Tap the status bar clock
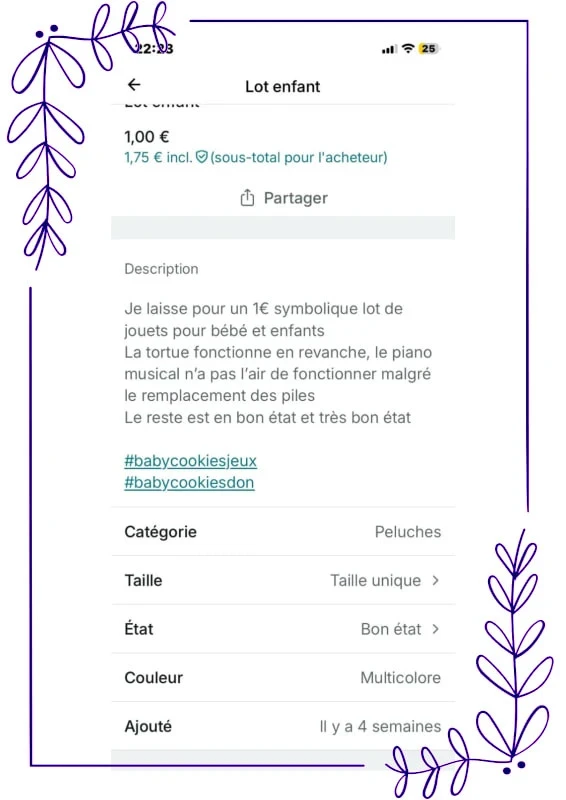 153,48
